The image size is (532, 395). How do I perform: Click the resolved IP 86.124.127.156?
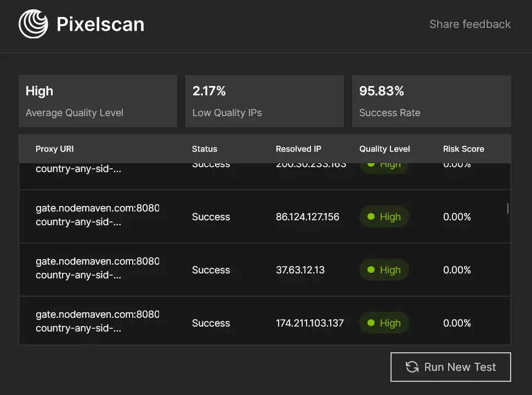(307, 216)
